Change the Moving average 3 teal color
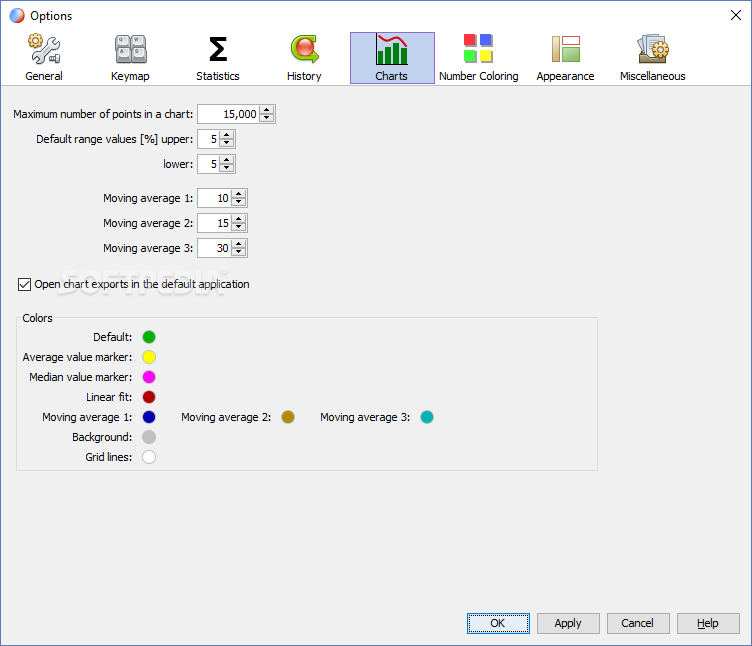This screenshot has width=752, height=646. tap(427, 417)
